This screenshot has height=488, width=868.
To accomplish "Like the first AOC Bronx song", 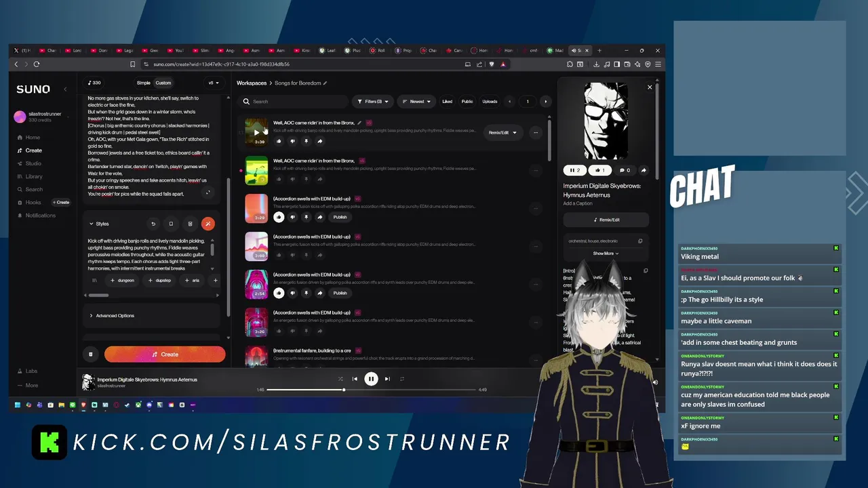I will (x=279, y=141).
